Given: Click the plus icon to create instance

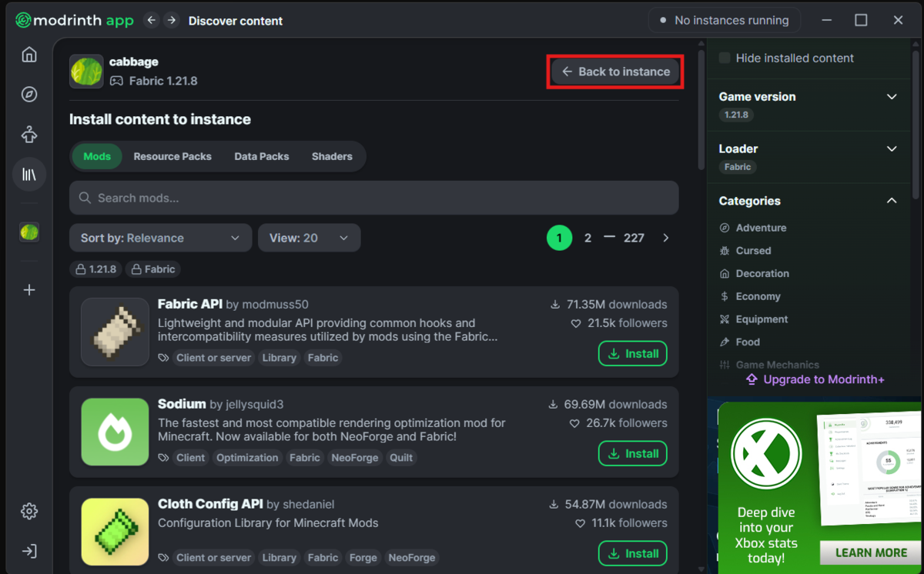Looking at the screenshot, I should pyautogui.click(x=29, y=290).
